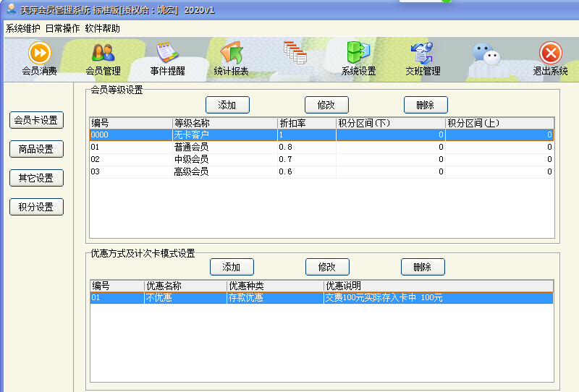Open the 日常操作 menu
This screenshot has width=579, height=392.
point(62,28)
